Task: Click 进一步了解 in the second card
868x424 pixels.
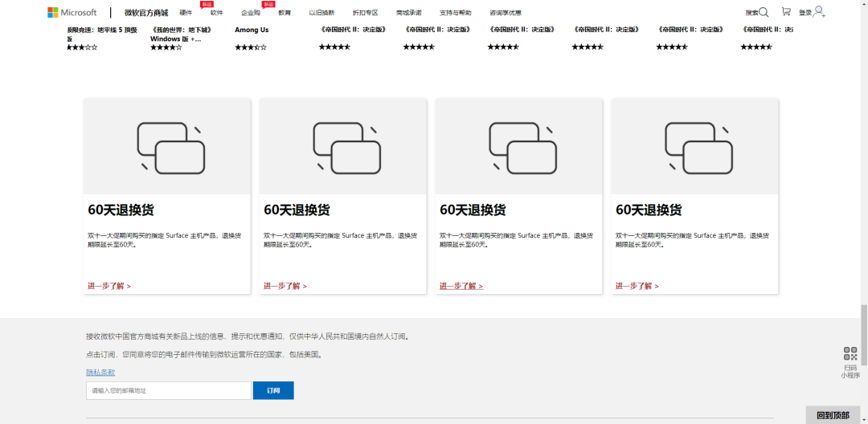Action: click(x=285, y=286)
